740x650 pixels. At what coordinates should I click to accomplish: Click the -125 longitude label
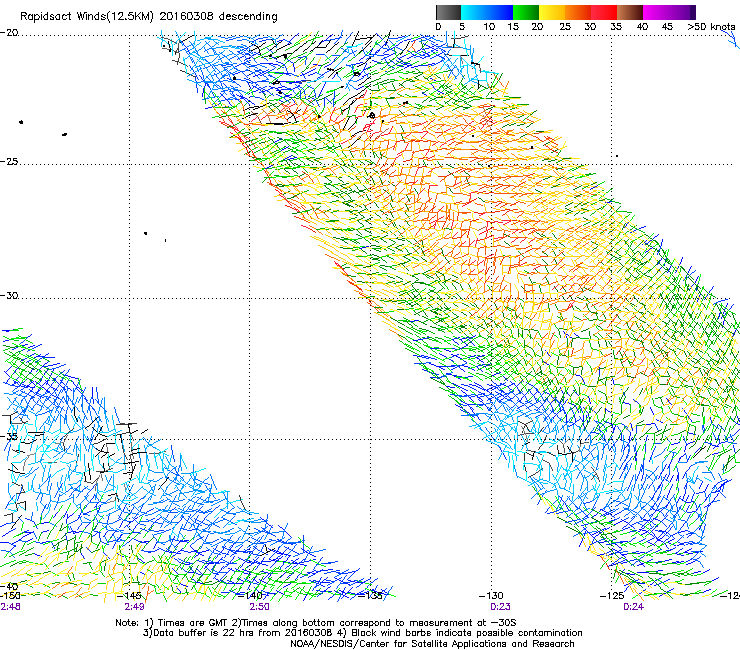pyautogui.click(x=612, y=595)
